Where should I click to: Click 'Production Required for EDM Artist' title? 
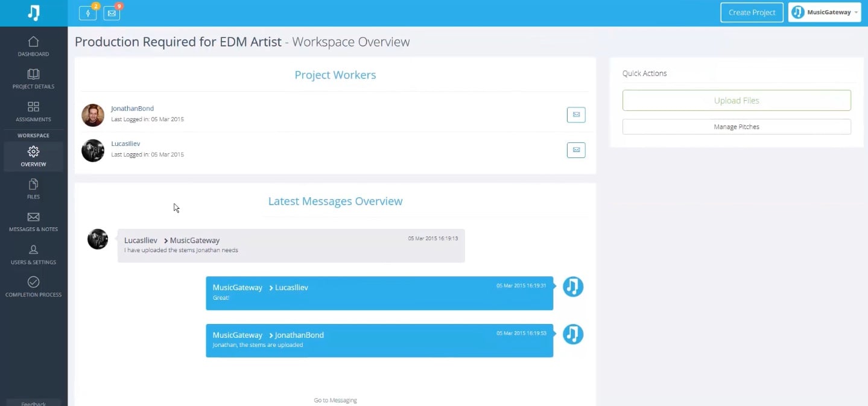click(x=178, y=42)
